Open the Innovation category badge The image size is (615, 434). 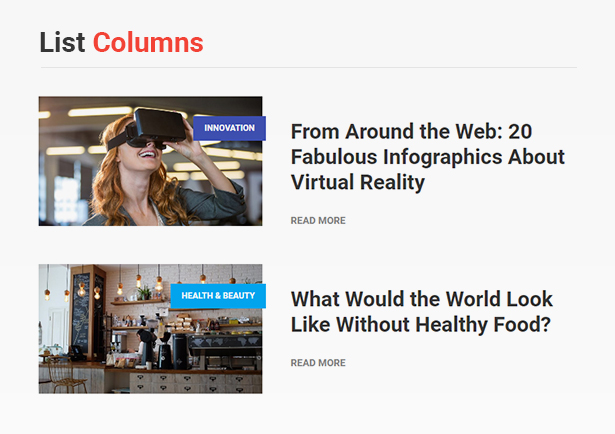click(x=229, y=128)
